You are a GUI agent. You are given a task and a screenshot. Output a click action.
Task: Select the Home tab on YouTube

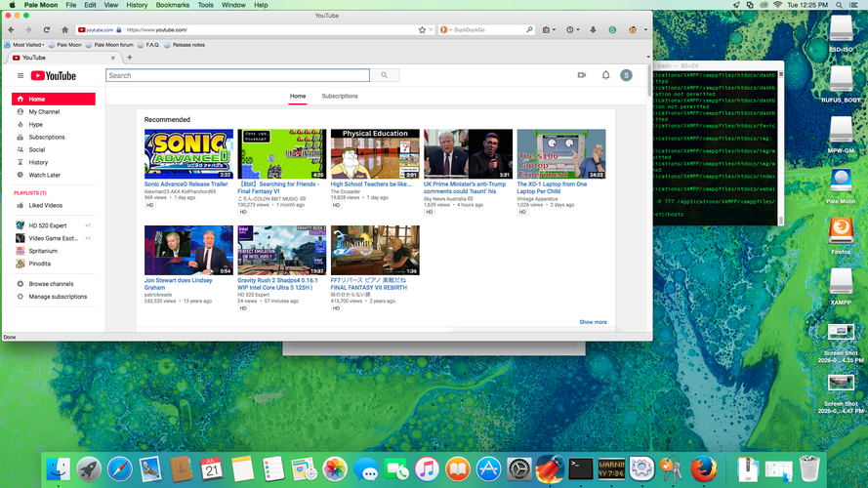pos(297,96)
